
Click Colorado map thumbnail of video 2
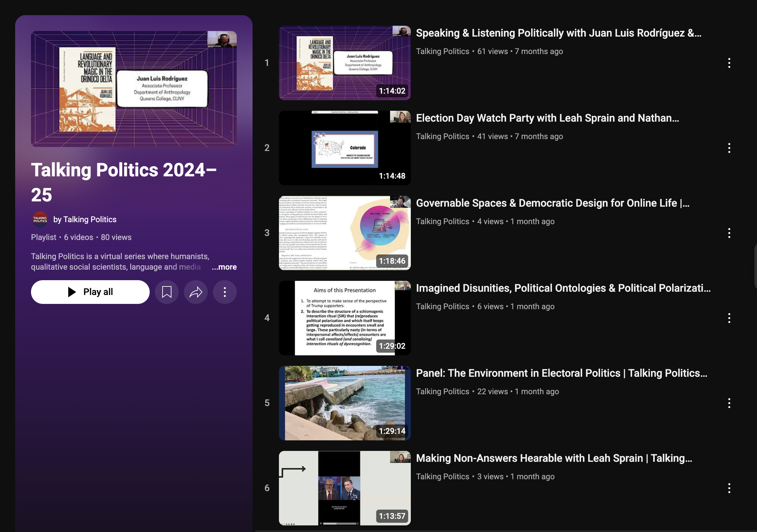[x=345, y=148]
